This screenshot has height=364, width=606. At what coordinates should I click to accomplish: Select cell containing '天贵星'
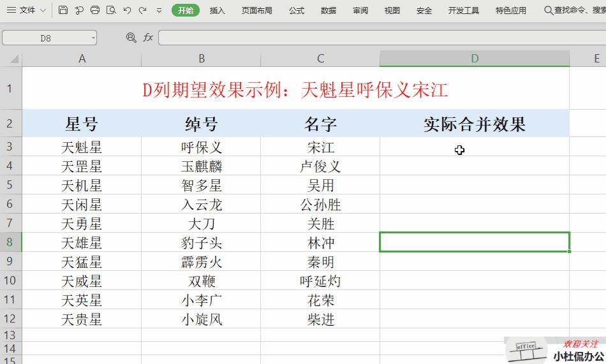coord(82,319)
